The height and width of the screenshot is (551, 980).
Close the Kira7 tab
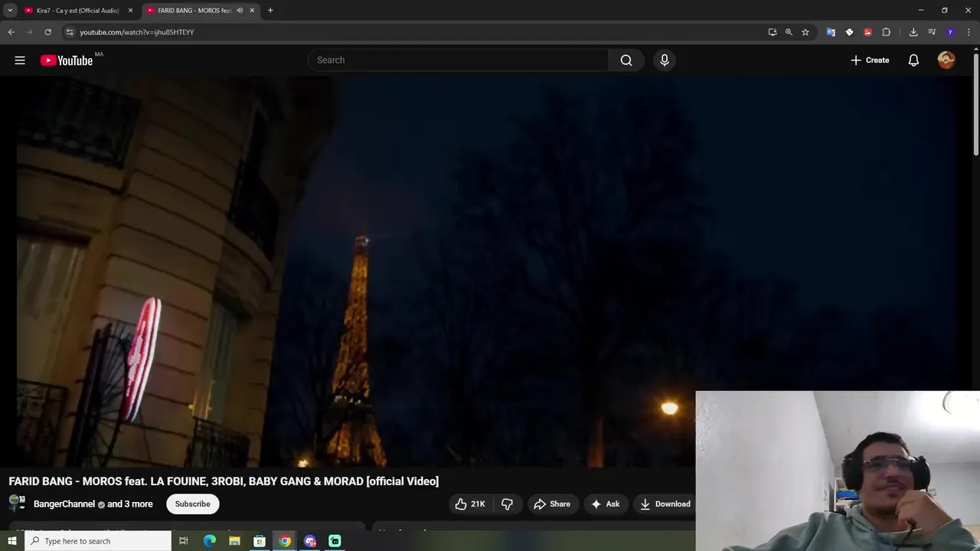click(130, 11)
